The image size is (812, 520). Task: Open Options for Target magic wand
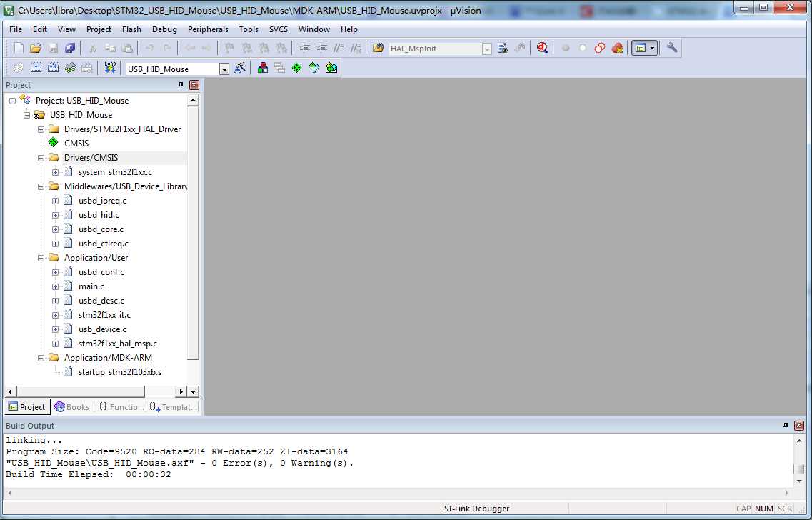point(240,68)
